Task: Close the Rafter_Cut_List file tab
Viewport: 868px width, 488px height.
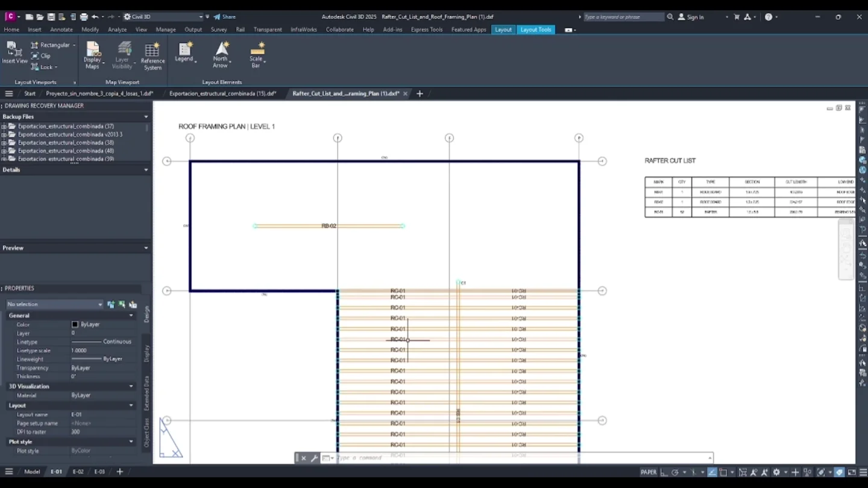Action: pos(405,93)
